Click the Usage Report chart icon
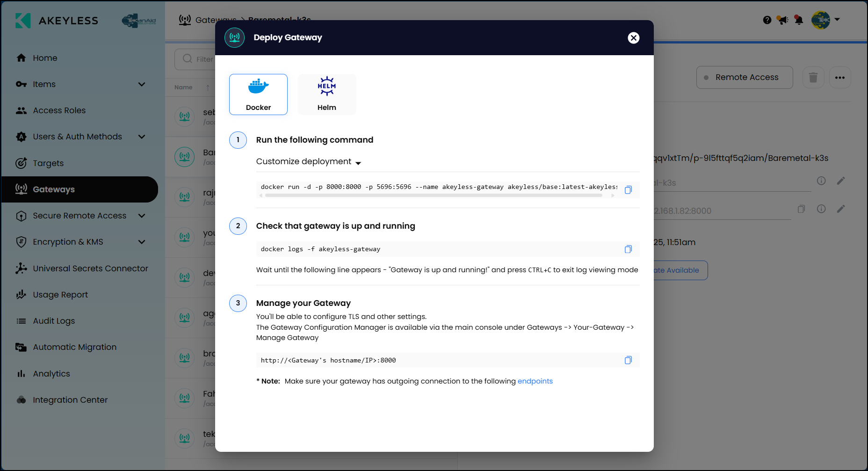 [21, 294]
